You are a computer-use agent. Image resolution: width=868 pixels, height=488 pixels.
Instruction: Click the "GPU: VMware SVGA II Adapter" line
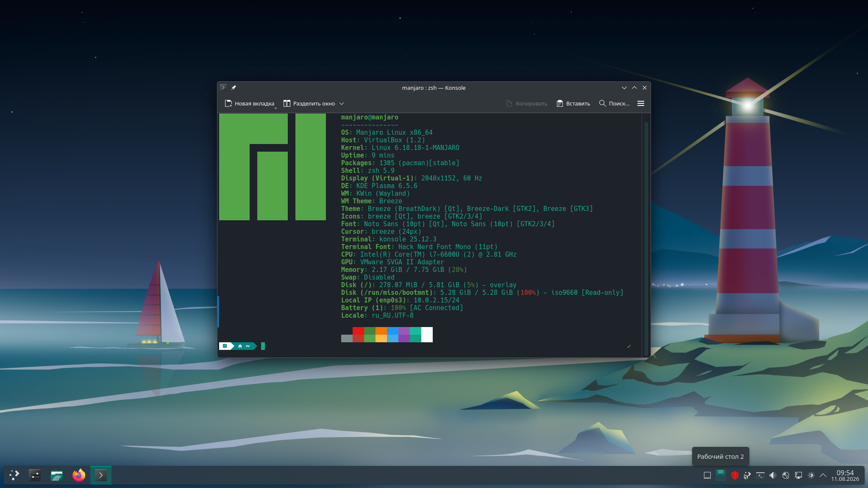392,262
